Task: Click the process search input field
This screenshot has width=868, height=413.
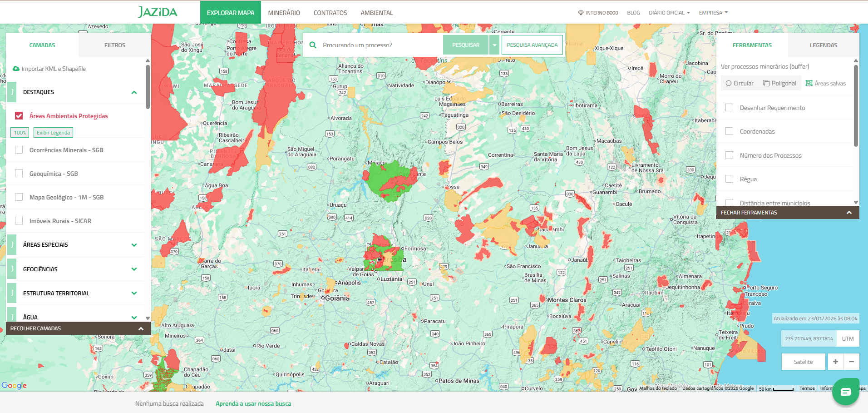Action: [379, 45]
